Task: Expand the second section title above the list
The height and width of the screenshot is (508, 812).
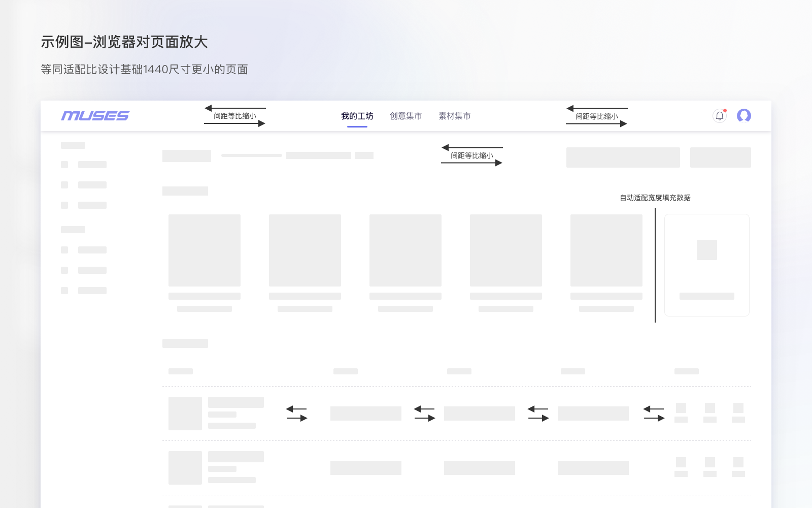Action: 185,343
